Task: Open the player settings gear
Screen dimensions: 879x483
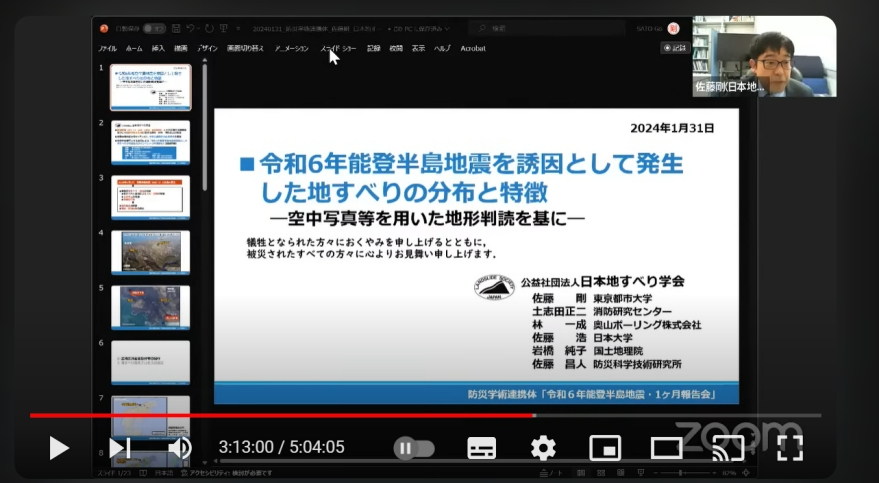Action: (543, 448)
